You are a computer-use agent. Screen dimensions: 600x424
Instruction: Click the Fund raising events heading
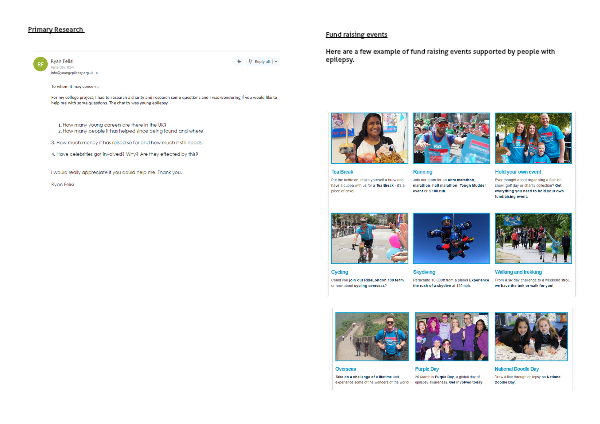pos(357,34)
